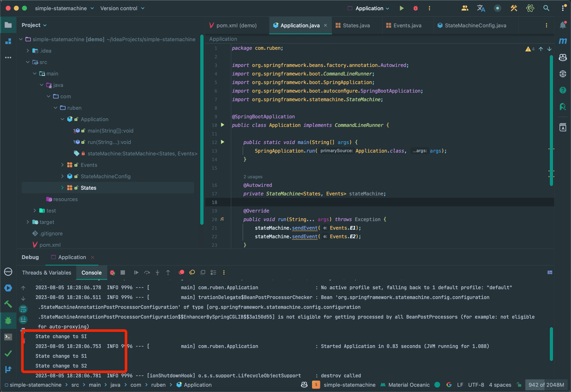The width and height of the screenshot is (571, 392).
Task: Expand the Events class node
Action: [62, 165]
